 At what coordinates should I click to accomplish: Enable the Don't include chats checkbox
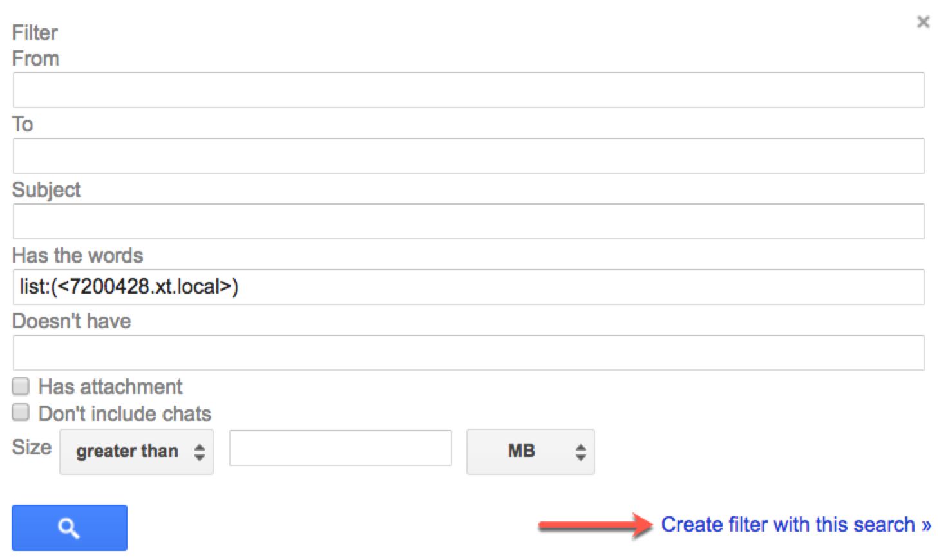pos(21,413)
